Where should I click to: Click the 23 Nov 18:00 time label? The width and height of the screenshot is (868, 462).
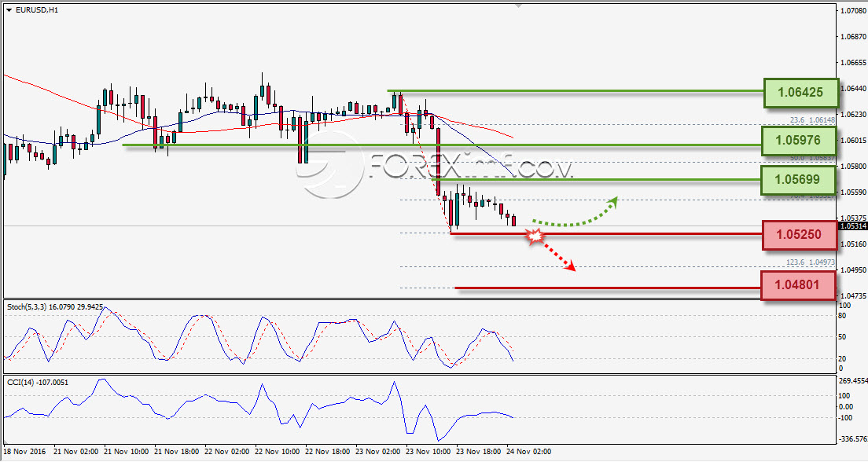coord(479,452)
